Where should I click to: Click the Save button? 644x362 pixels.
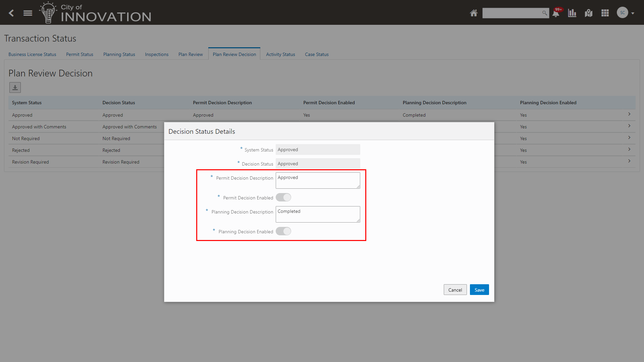(479, 290)
